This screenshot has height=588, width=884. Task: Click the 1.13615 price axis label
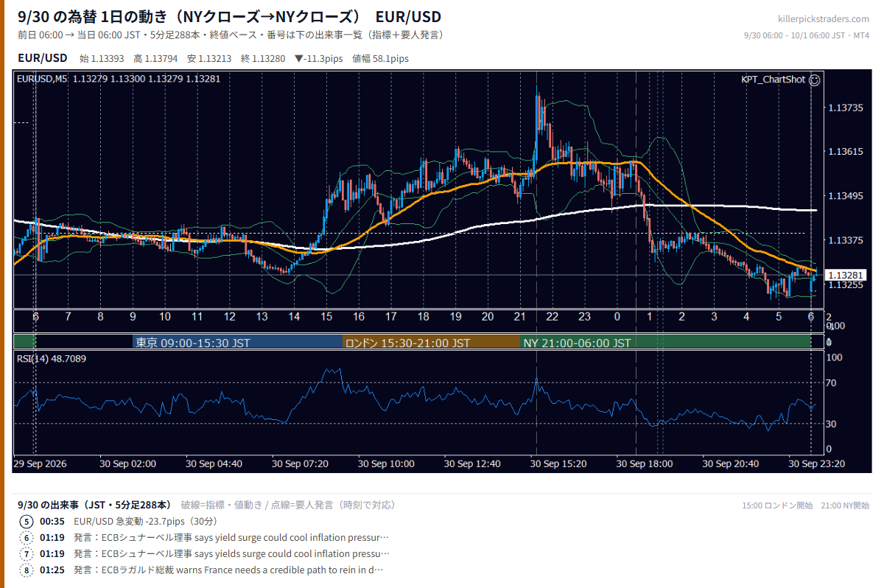point(846,152)
